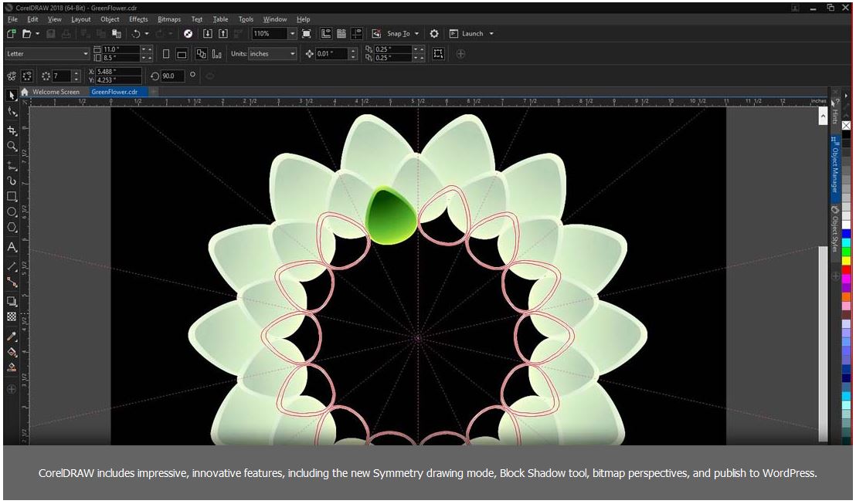Select the Parallel Dimension line tool
Screen dimensions: 856x504
pyautogui.click(x=12, y=266)
